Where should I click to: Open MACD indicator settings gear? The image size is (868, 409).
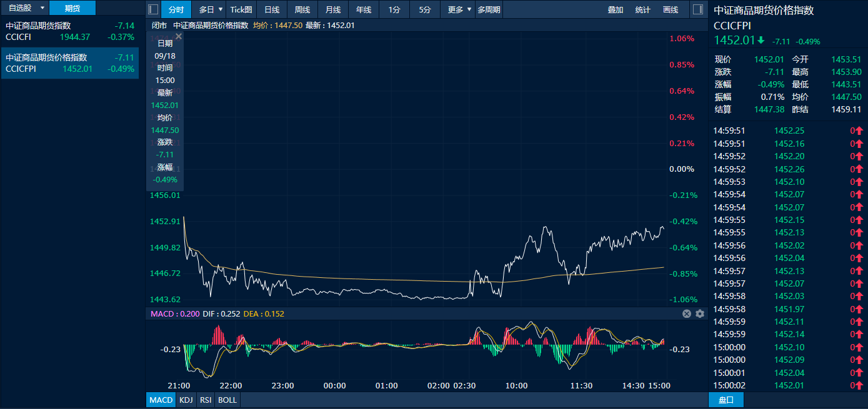tap(700, 313)
